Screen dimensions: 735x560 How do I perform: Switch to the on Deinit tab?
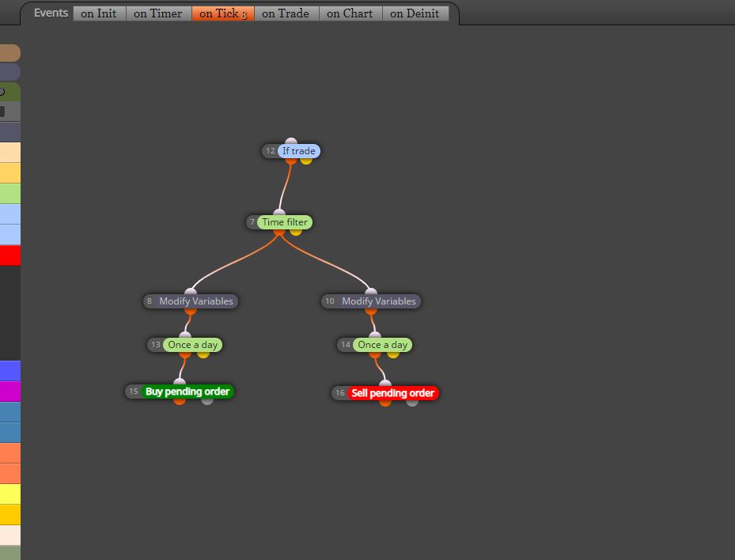[x=415, y=13]
